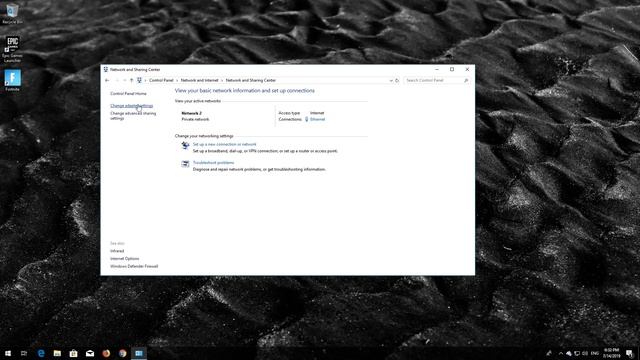
Task: Open Change adapter settings link
Action: (x=131, y=106)
